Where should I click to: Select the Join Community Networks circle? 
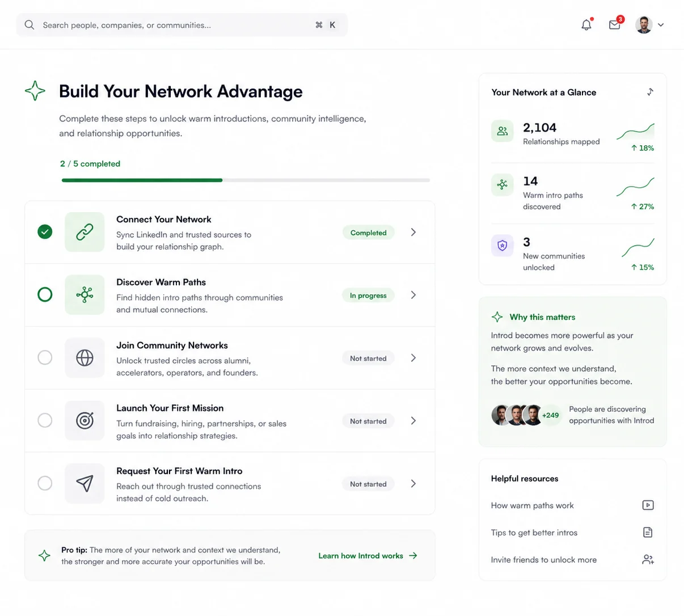pos(45,358)
